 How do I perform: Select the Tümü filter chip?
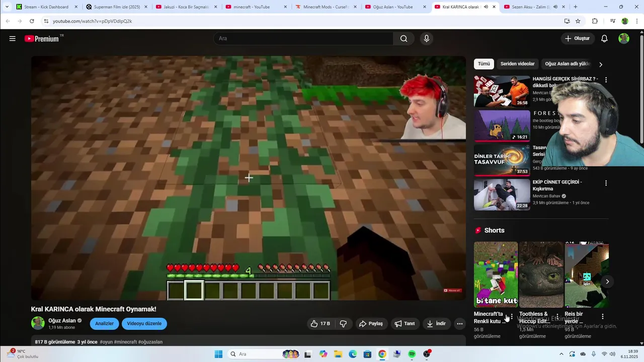pos(484,64)
